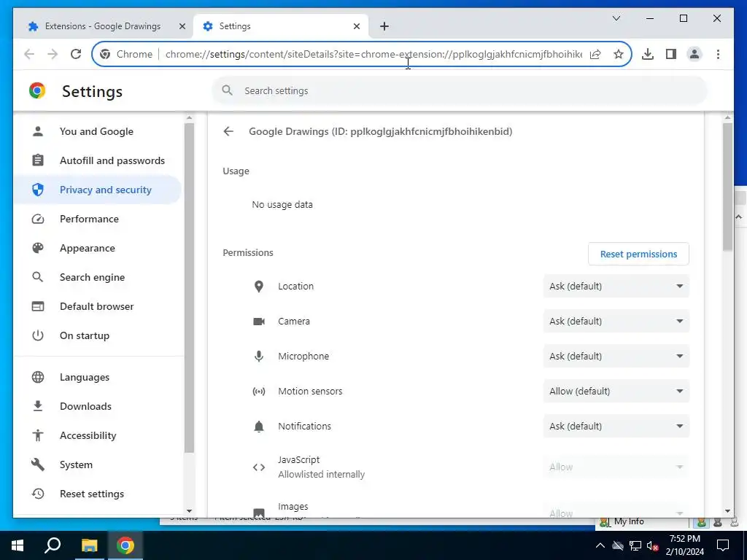This screenshot has height=560, width=747.
Task: Open the Chrome three-dot menu
Action: [718, 54]
